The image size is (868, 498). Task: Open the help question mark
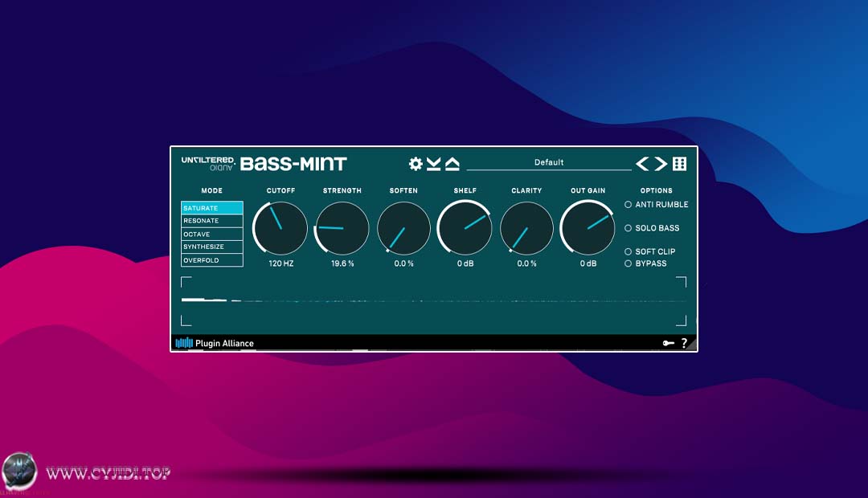(x=684, y=343)
